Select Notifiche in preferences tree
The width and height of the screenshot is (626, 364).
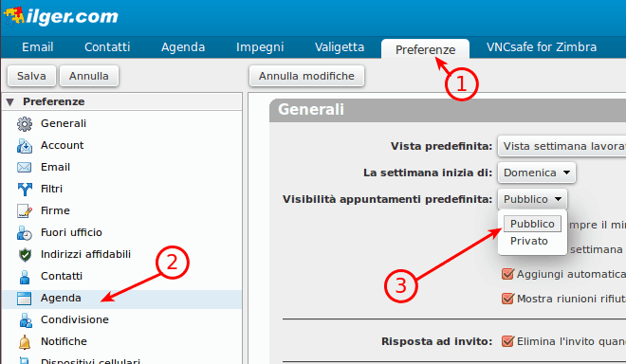click(121, 341)
